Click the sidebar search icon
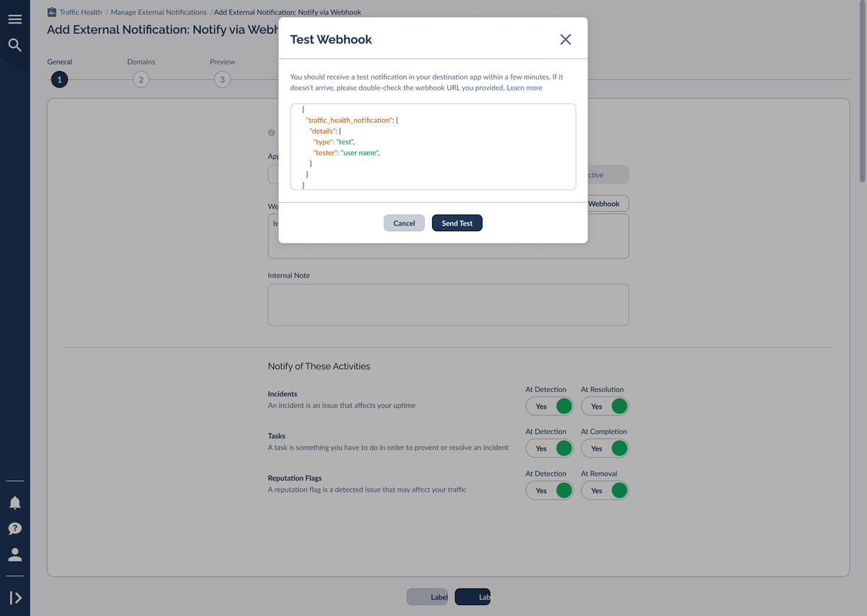 tap(14, 45)
